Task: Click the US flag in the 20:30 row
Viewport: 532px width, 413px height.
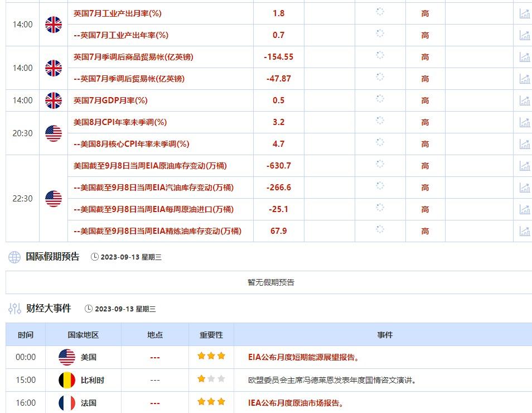Action: pyautogui.click(x=54, y=133)
